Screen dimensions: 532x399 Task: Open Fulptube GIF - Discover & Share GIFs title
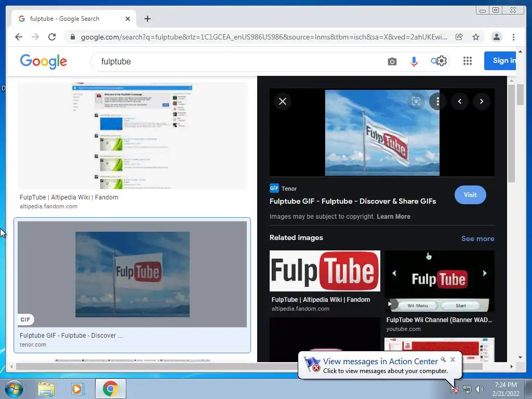tap(353, 201)
